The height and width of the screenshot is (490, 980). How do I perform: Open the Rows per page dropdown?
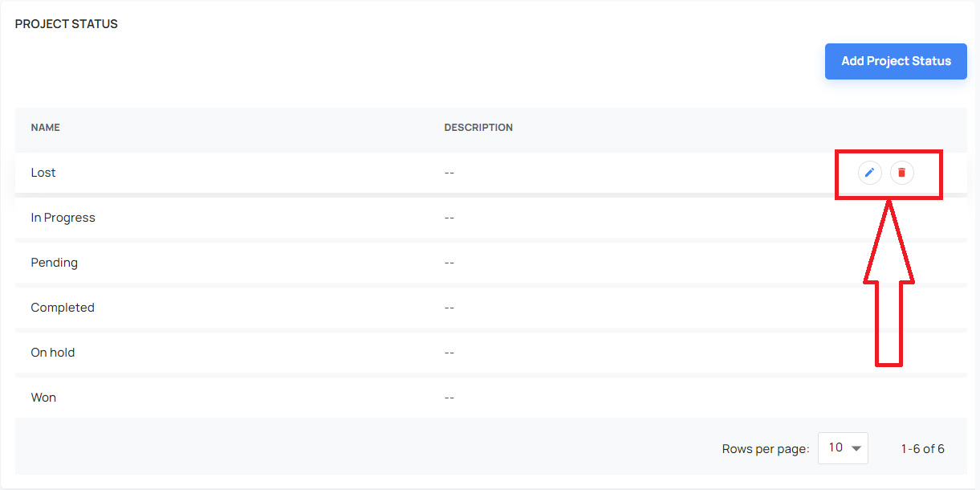843,448
